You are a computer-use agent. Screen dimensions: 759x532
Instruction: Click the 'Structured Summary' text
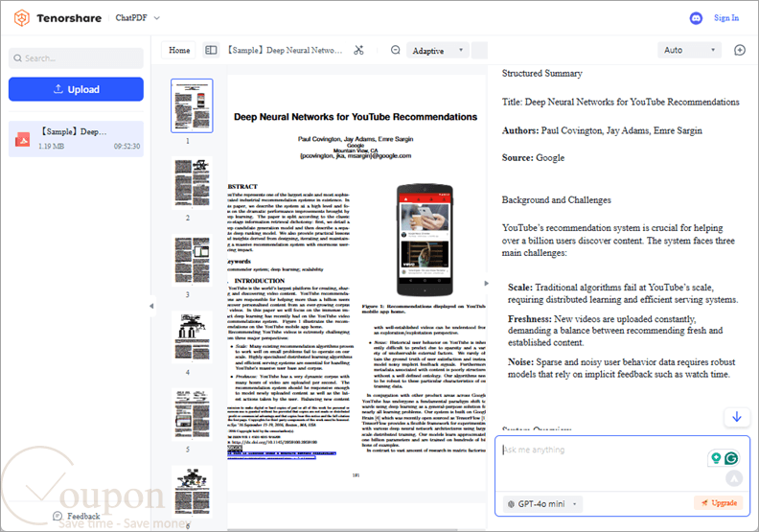(x=541, y=73)
